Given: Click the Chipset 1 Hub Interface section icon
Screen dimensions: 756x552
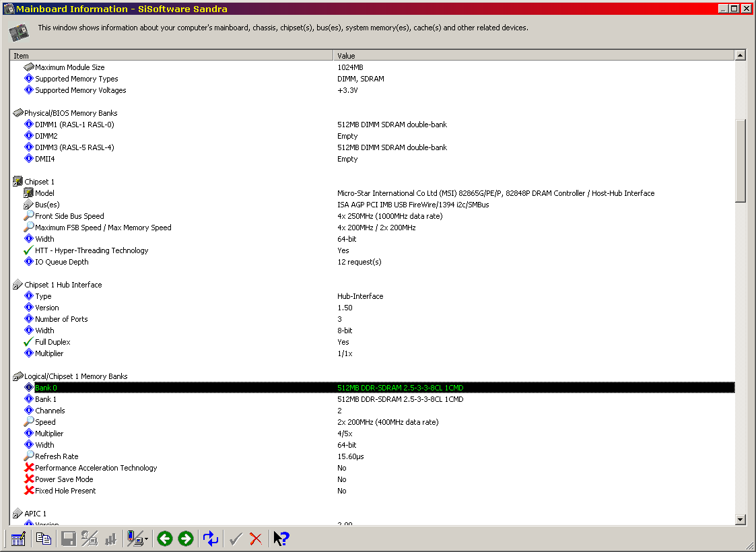Looking at the screenshot, I should [x=18, y=285].
